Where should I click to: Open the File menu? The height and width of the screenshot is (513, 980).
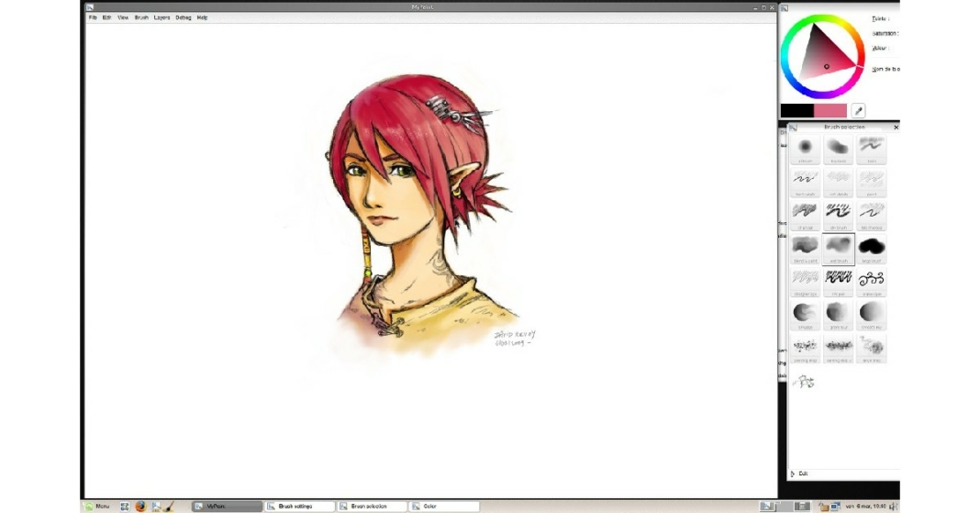tap(93, 17)
